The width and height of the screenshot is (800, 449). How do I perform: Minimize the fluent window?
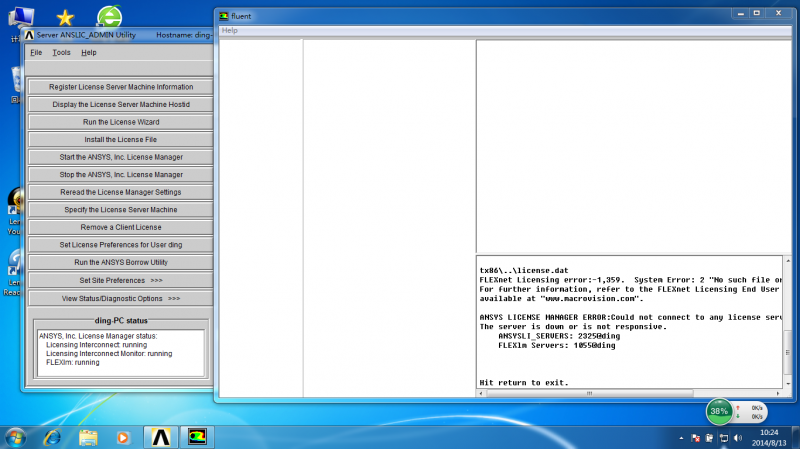click(x=740, y=13)
